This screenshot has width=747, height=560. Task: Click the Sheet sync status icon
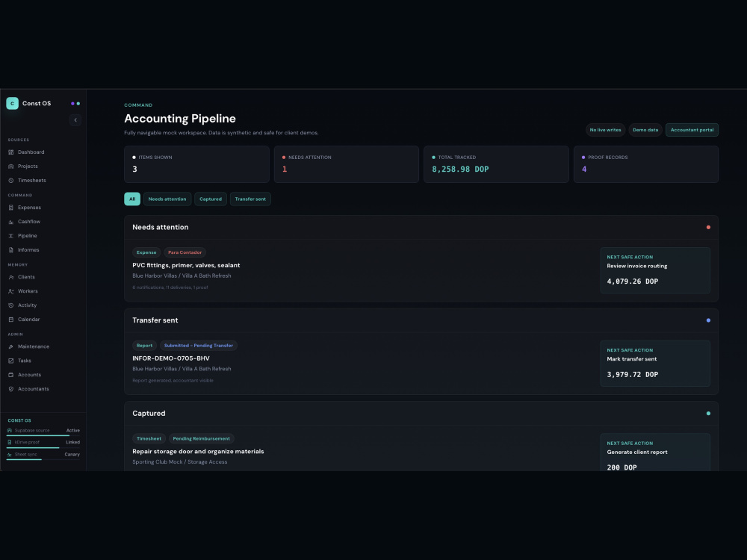click(x=10, y=454)
